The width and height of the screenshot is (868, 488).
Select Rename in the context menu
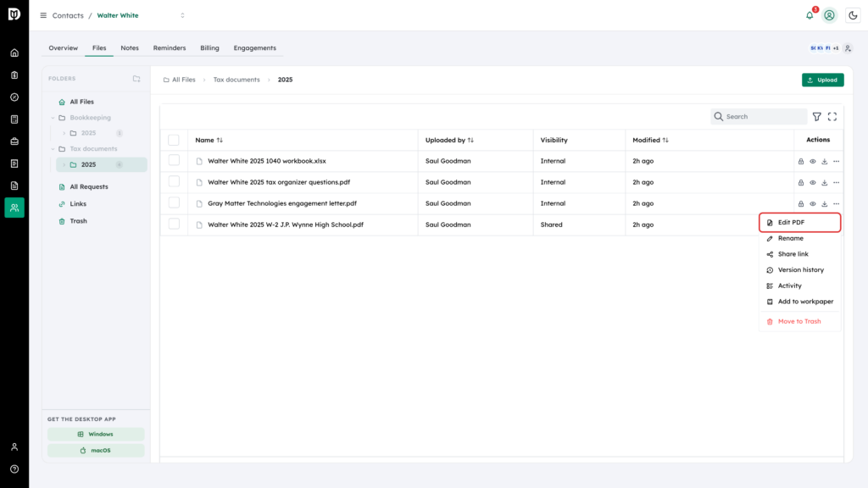pos(800,238)
